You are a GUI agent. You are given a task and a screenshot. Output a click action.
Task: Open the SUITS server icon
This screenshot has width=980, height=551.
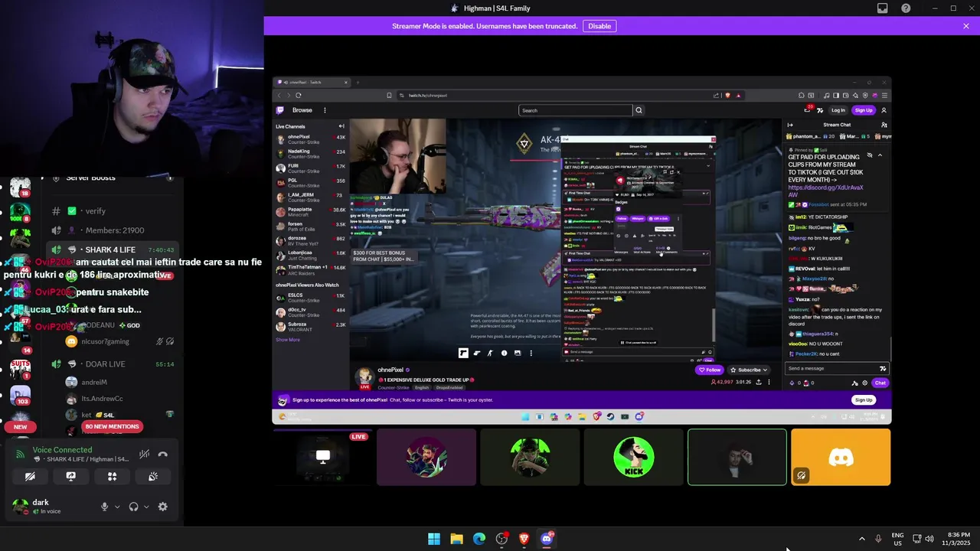click(x=21, y=369)
